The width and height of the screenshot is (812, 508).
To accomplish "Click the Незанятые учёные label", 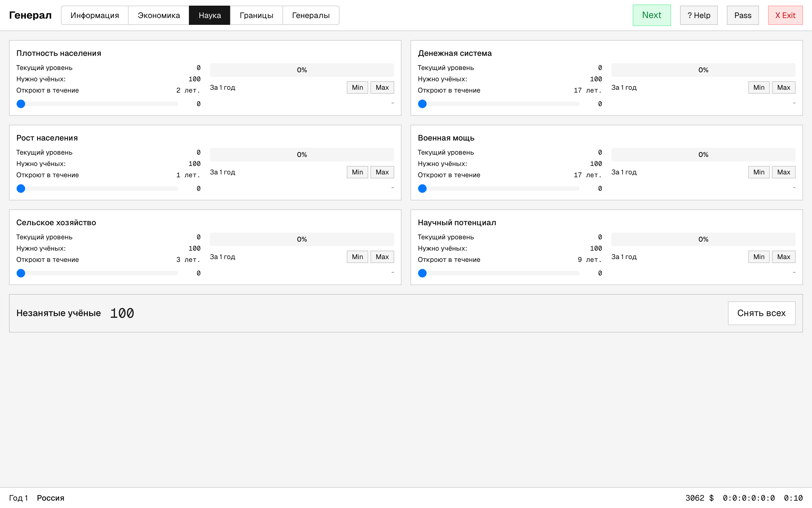I will [x=58, y=313].
